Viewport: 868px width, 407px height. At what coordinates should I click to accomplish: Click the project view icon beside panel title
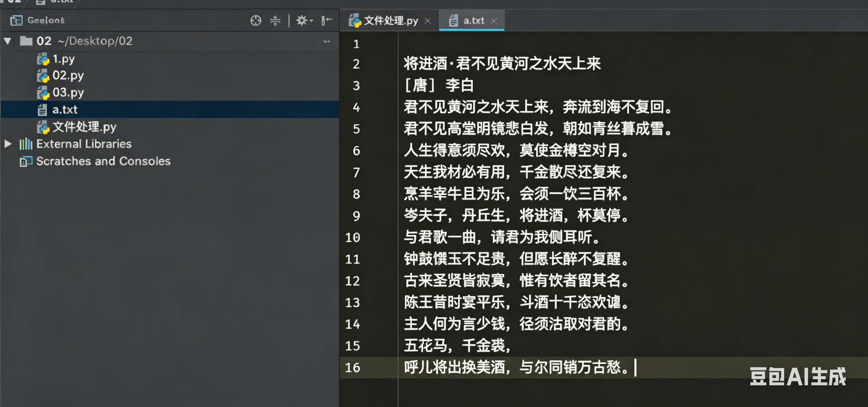(16, 21)
